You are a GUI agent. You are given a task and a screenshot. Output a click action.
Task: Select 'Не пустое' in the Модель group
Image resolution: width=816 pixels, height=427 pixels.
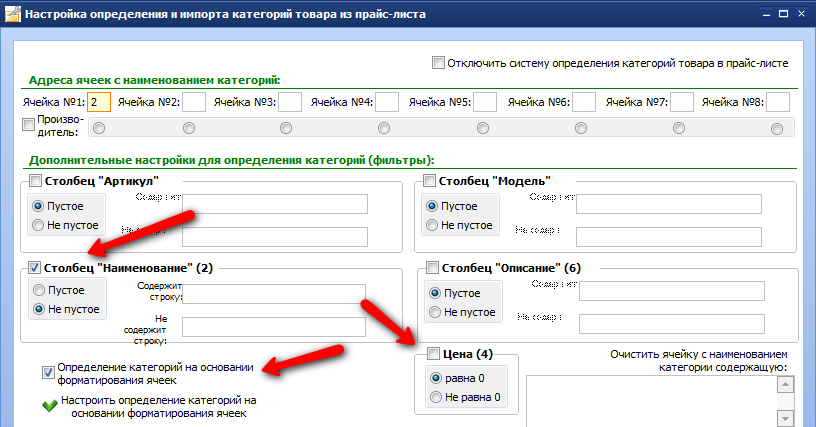pyautogui.click(x=431, y=225)
